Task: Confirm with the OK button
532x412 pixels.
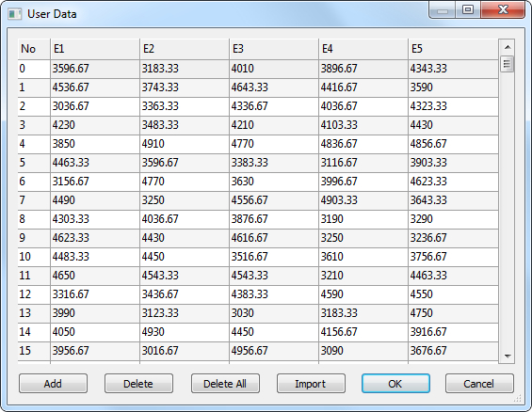Action: (x=395, y=384)
